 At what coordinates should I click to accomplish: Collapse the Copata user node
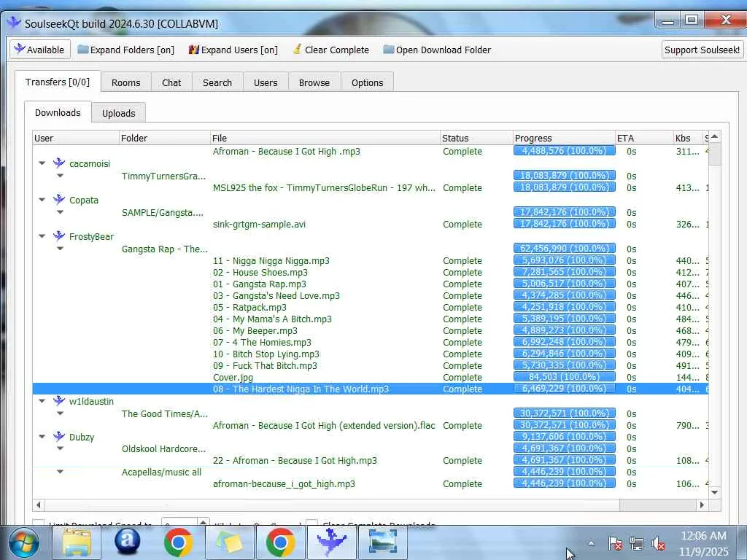[42, 200]
